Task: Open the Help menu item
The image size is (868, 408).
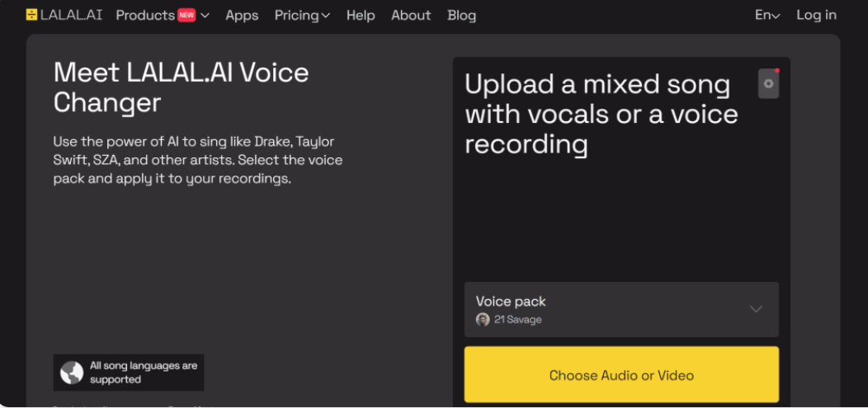Action: pyautogui.click(x=361, y=15)
